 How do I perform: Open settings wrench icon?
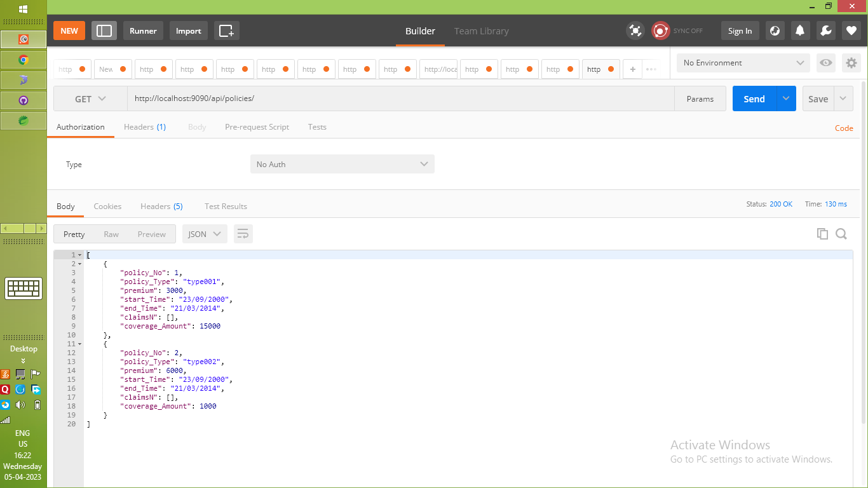point(825,30)
